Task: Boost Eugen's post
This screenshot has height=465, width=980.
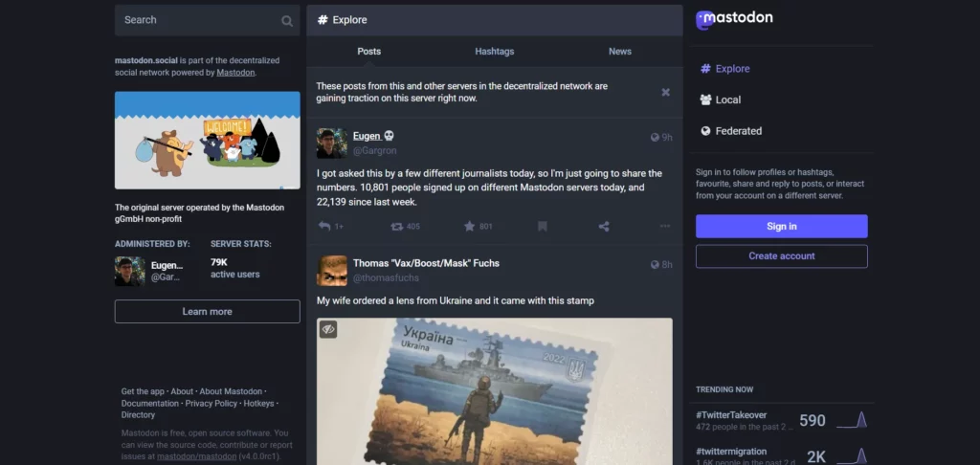Action: pyautogui.click(x=396, y=226)
